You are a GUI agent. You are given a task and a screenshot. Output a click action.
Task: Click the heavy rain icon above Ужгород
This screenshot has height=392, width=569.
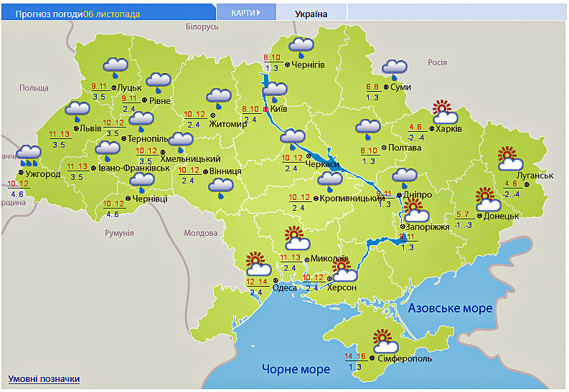[29, 154]
